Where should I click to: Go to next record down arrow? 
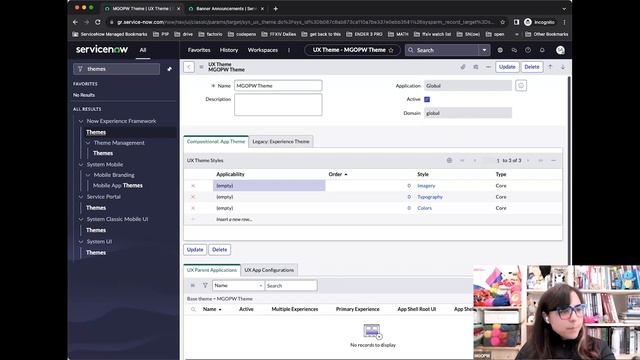563,67
